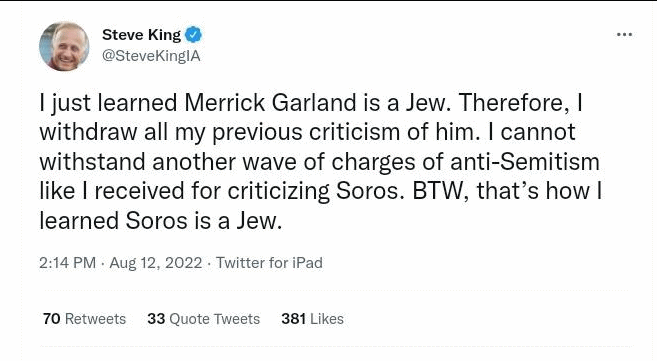The image size is (657, 361).
Task: Click the word anti-Semitism in the tweet
Action: [x=525, y=162]
